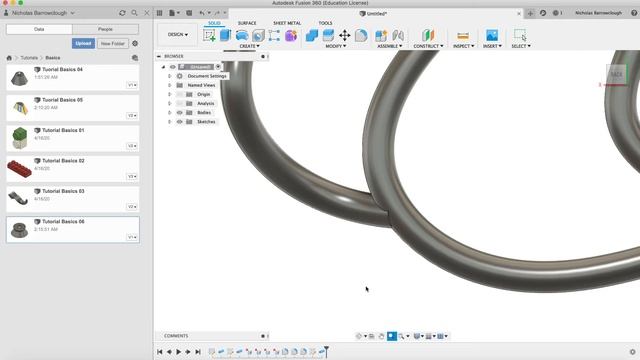
Task: Expand the Named Views node
Action: (169, 85)
